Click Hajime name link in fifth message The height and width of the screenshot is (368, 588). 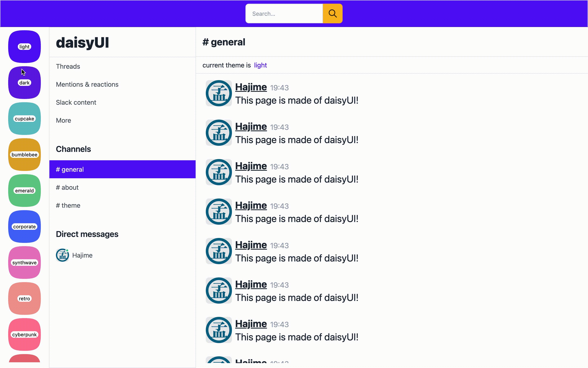pyautogui.click(x=251, y=245)
